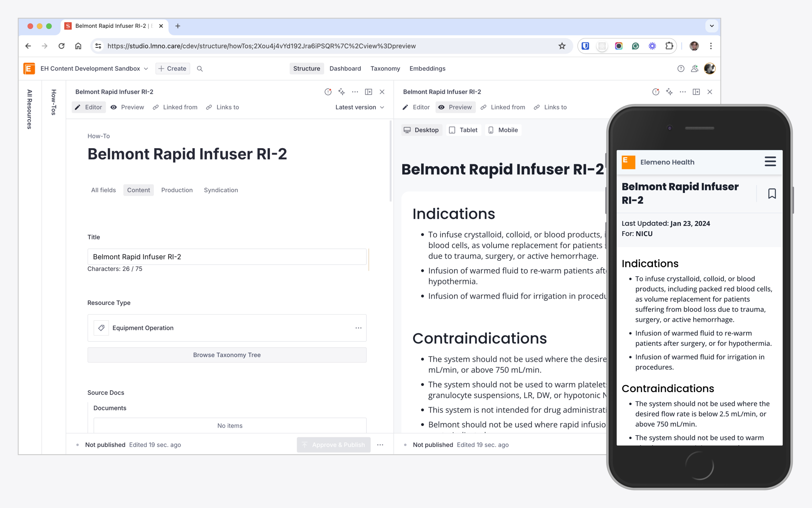Show the Content field group
Viewport: 812px width, 508px height.
139,190
